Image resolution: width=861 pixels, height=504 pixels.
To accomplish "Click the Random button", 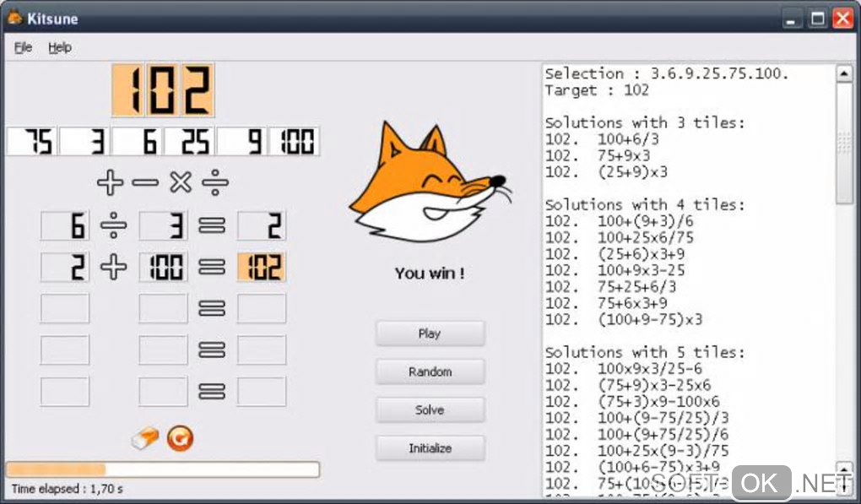I will [x=430, y=371].
